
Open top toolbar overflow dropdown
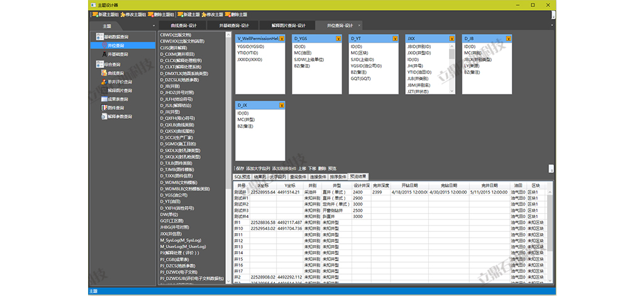pos(553,15)
